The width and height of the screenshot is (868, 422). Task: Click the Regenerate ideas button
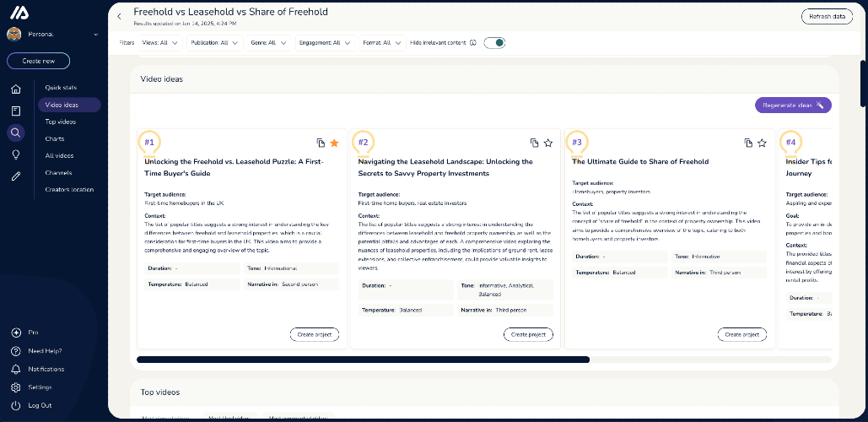point(793,105)
